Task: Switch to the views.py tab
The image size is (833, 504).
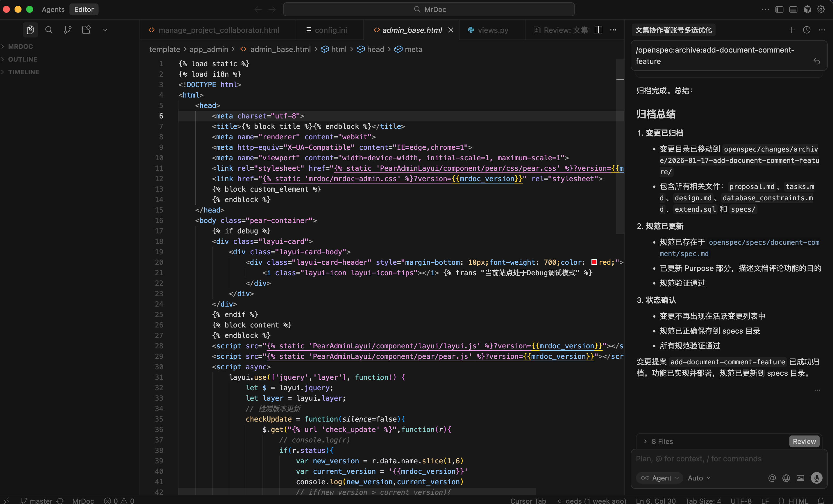Action: tap(493, 30)
